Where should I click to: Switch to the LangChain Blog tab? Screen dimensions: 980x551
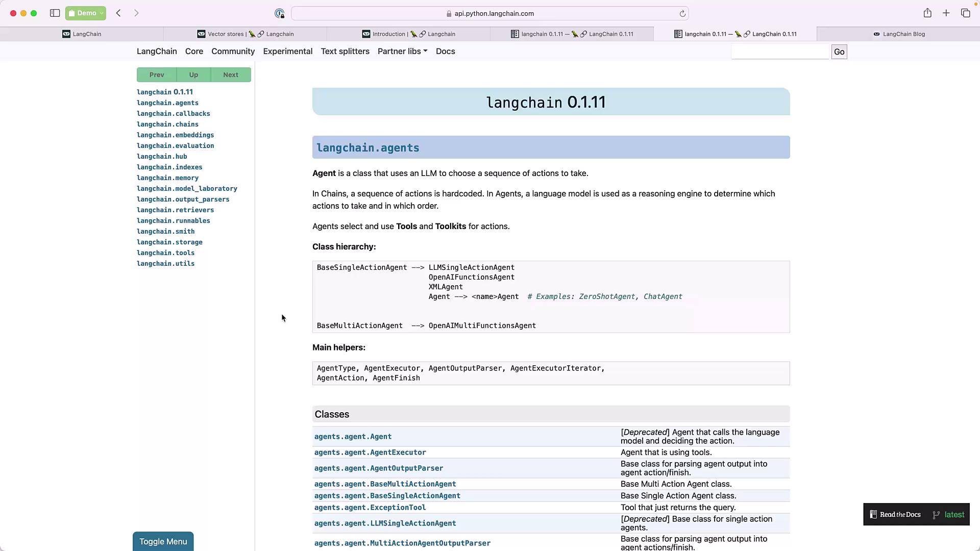pos(898,34)
